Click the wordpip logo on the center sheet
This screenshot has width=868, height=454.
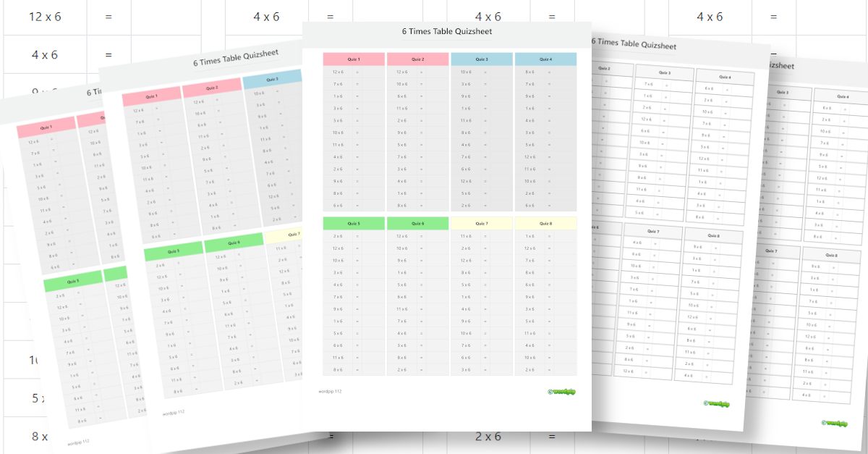[x=561, y=392]
